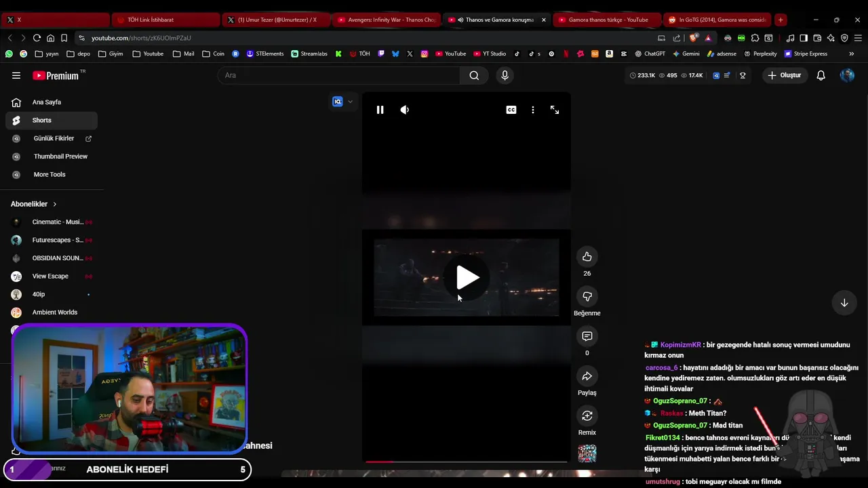868x488 pixels.
Task: Open the YT Studio bookmark
Action: (490, 54)
